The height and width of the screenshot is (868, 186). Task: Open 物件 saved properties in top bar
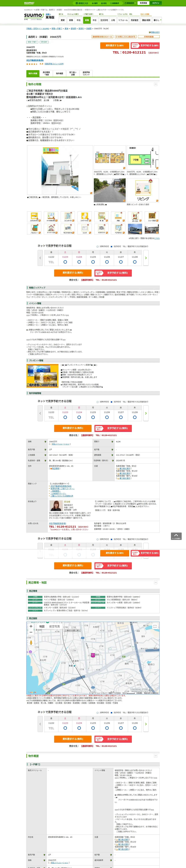[95, 3]
